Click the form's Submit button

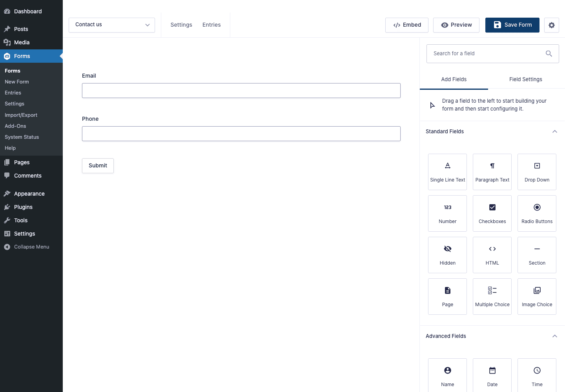(x=98, y=166)
